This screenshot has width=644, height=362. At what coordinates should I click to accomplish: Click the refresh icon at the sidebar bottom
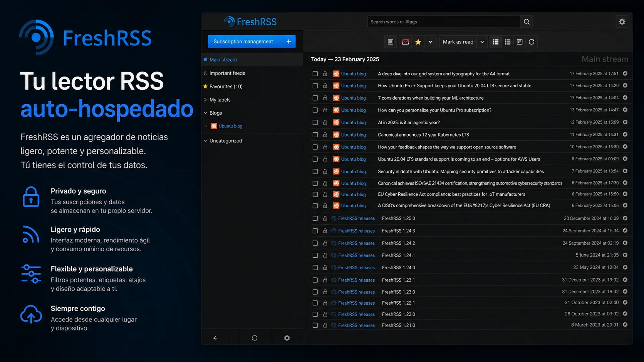pos(255,338)
